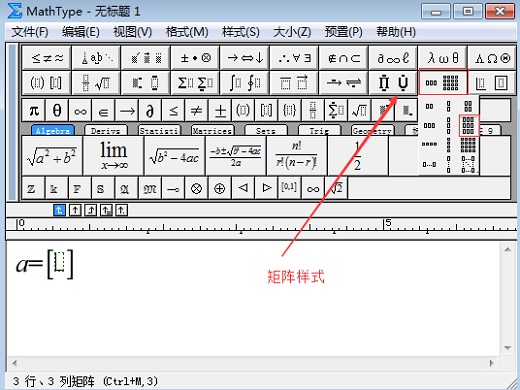Open the boxes templates palette

492,83
